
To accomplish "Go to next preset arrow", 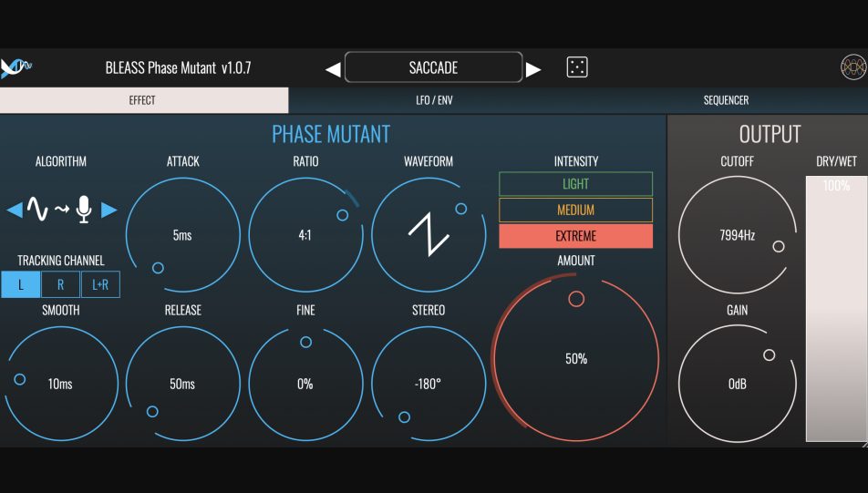I will [533, 70].
